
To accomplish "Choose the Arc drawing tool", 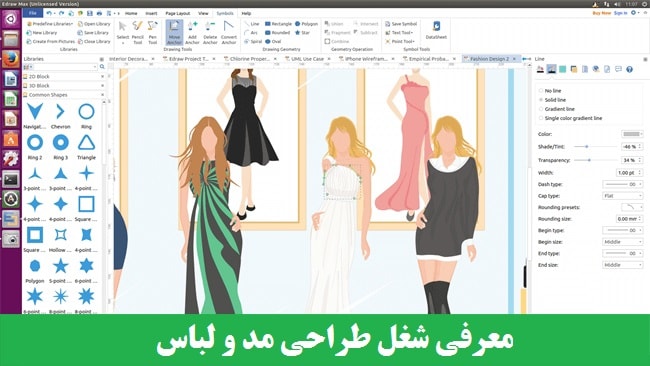I will pos(251,33).
